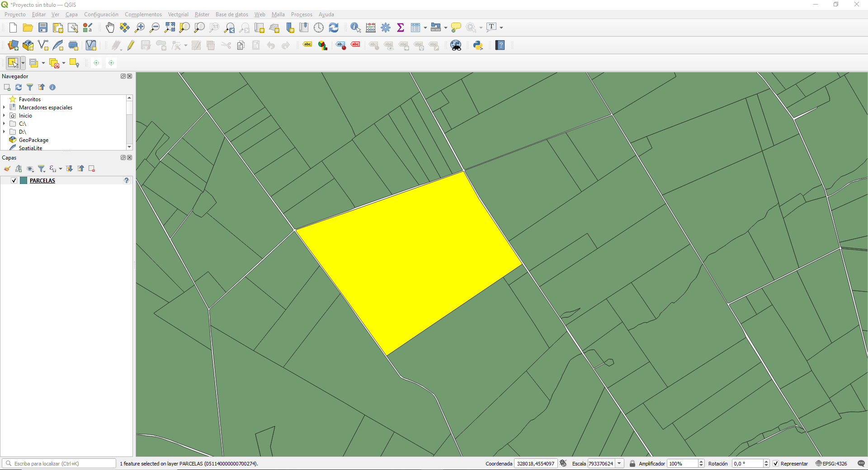This screenshot has height=470, width=868.
Task: Zoom to full extent of the map
Action: (170, 28)
